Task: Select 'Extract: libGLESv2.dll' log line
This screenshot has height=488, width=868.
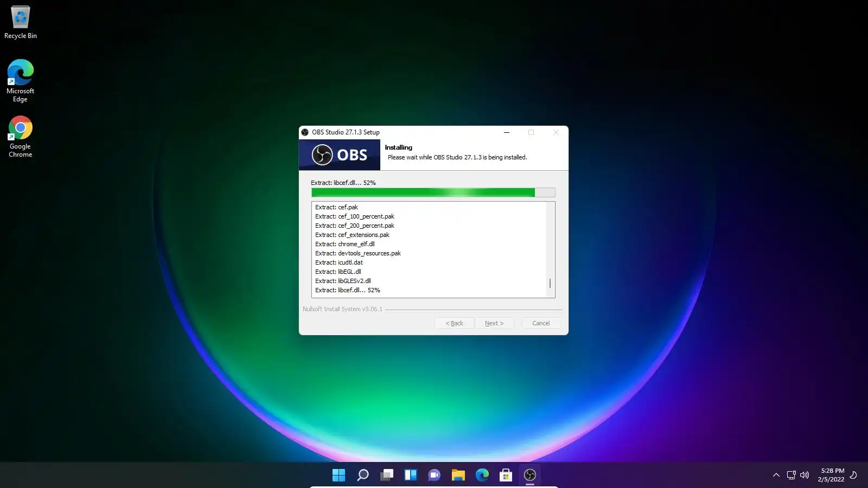Action: (343, 281)
